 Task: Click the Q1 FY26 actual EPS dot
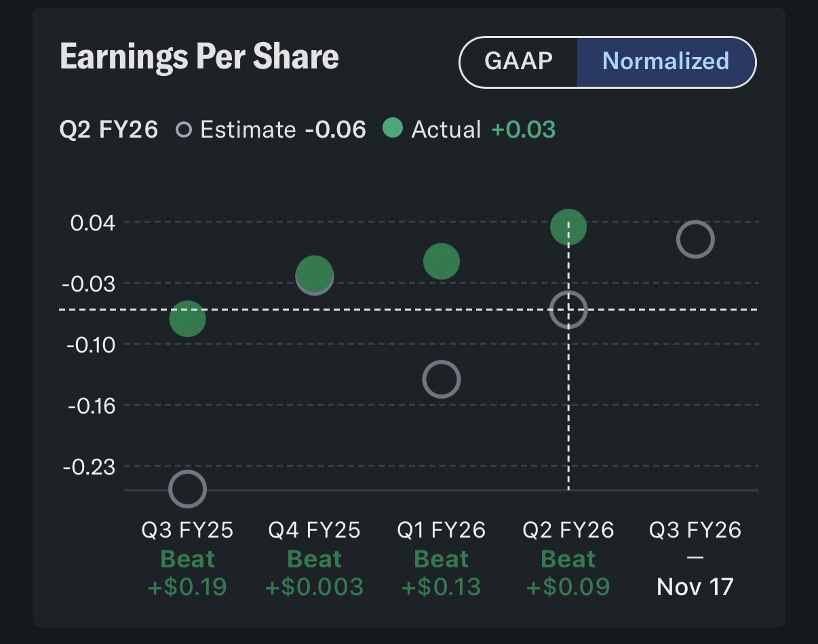(442, 261)
